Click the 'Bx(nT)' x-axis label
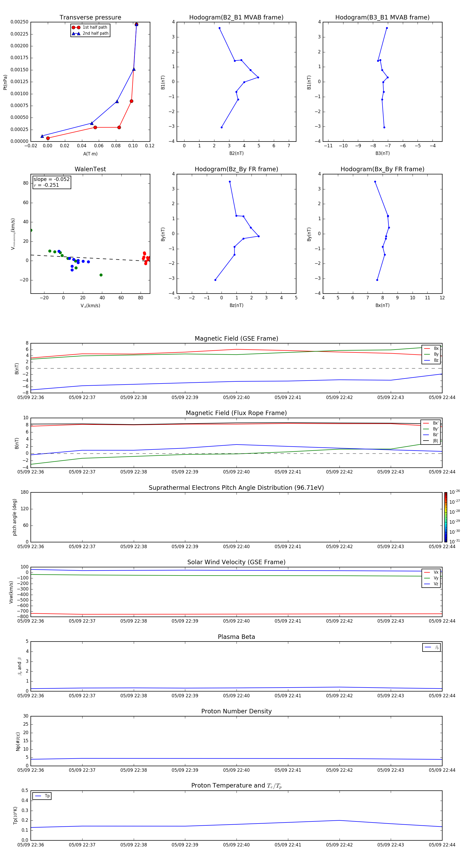This screenshot has width=473, height=868. (382, 305)
